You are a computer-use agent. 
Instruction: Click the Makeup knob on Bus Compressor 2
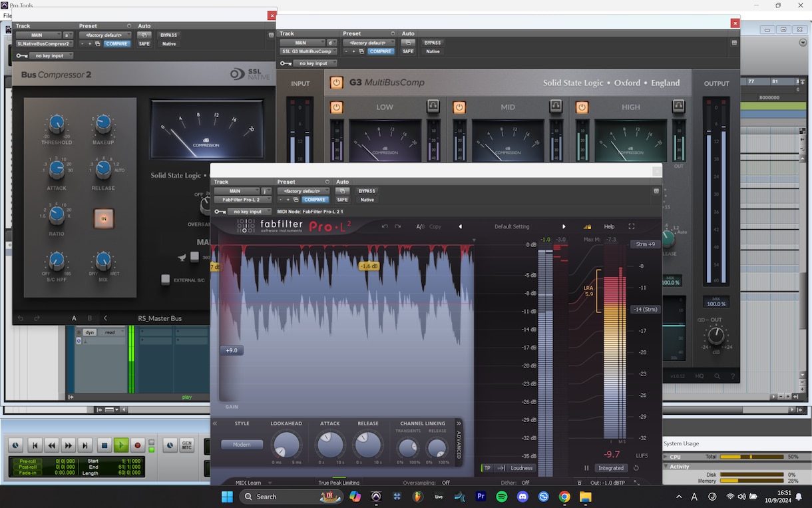coord(103,123)
